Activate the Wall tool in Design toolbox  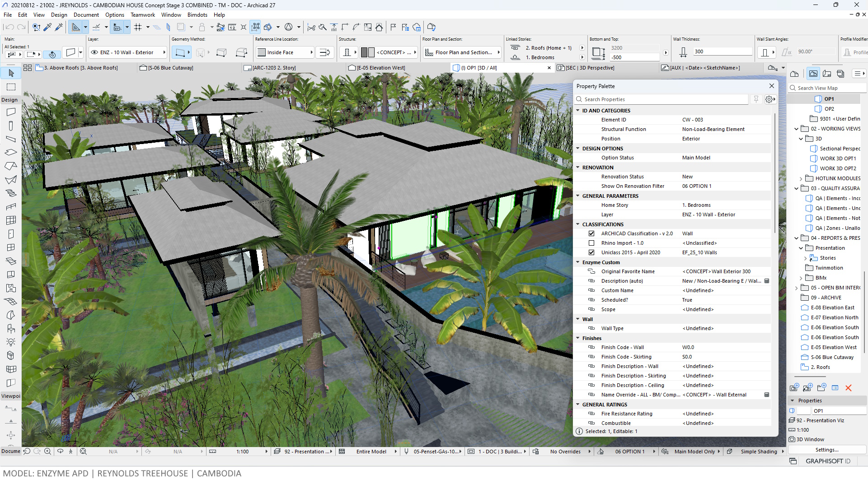(x=11, y=112)
